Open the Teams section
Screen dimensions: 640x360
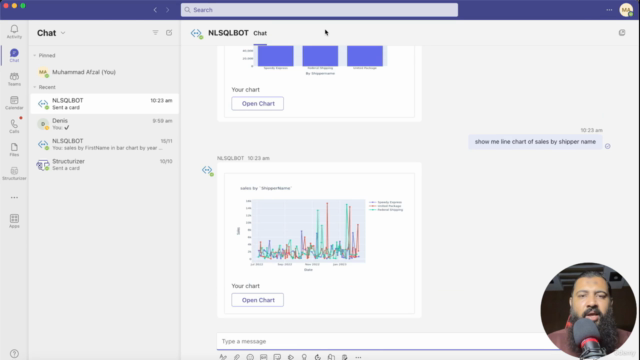[14, 79]
